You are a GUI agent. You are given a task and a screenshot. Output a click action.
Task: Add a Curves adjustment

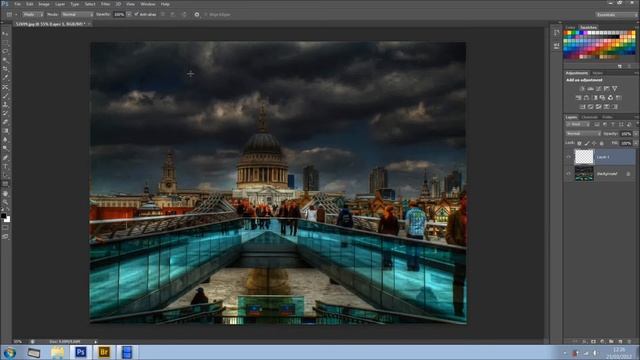coord(598,89)
